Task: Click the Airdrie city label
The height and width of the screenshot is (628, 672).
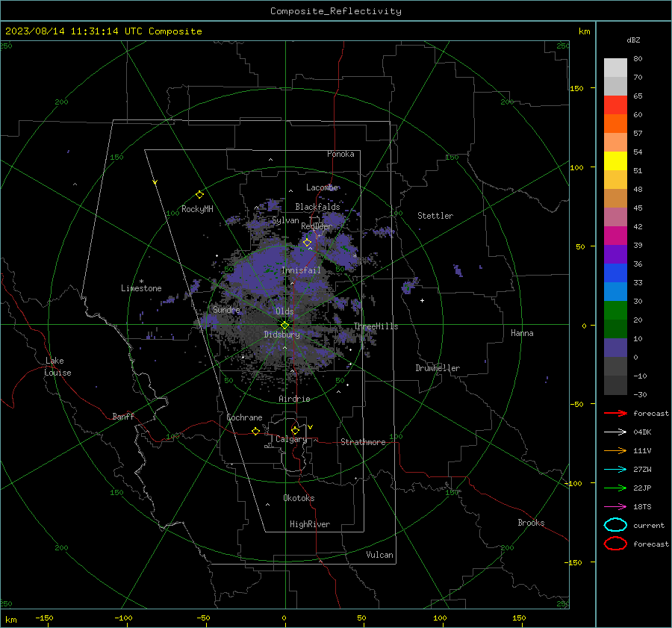Action: [x=294, y=399]
